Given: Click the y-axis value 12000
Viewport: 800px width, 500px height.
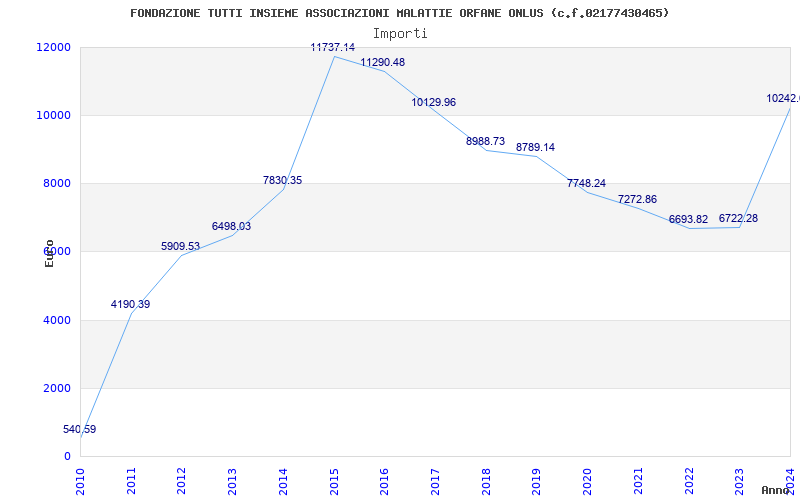Looking at the screenshot, I should coord(54,47).
